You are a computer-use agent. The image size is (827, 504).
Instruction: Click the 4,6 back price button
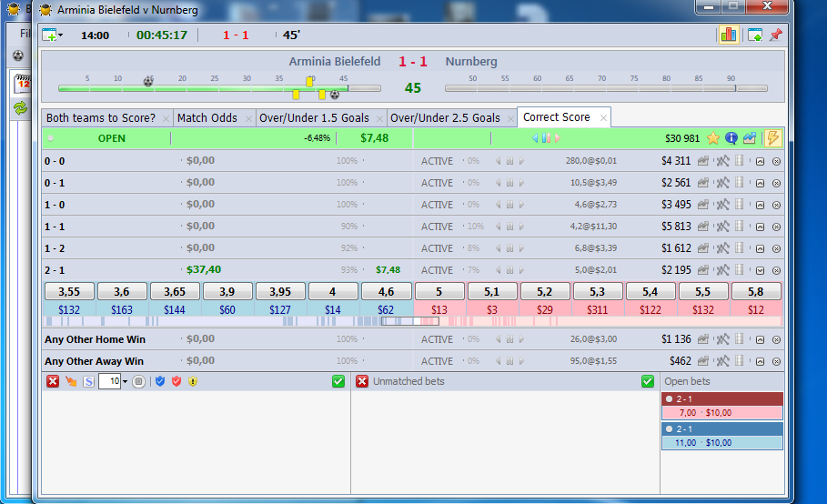pos(386,291)
